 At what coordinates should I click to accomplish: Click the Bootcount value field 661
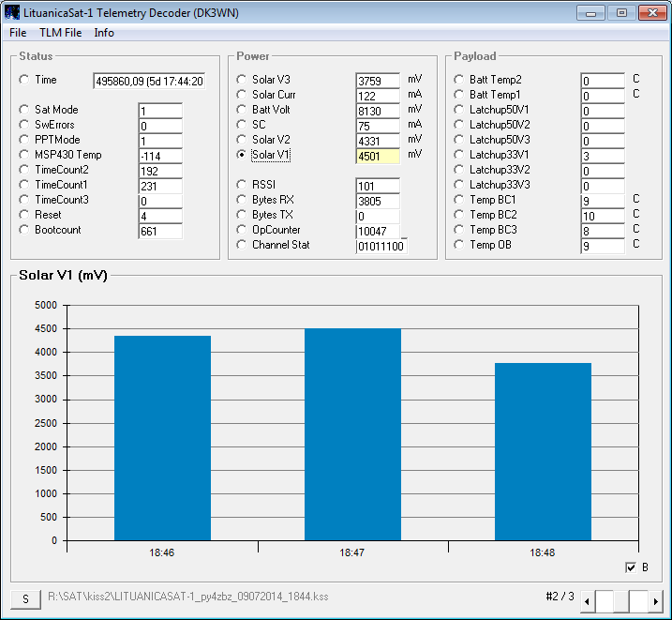[x=160, y=231]
